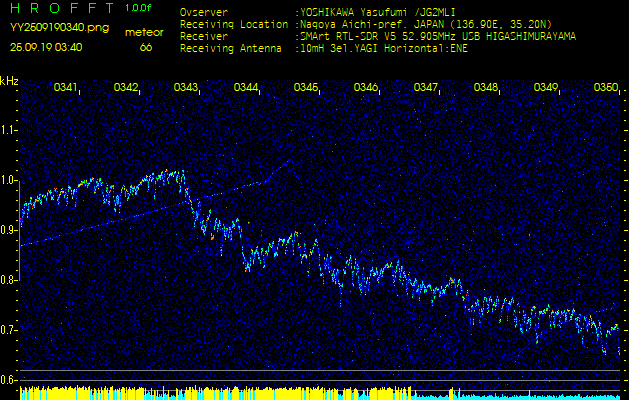The width and height of the screenshot is (629, 400).
Task: Click time marker 0346
Action: coord(365,87)
